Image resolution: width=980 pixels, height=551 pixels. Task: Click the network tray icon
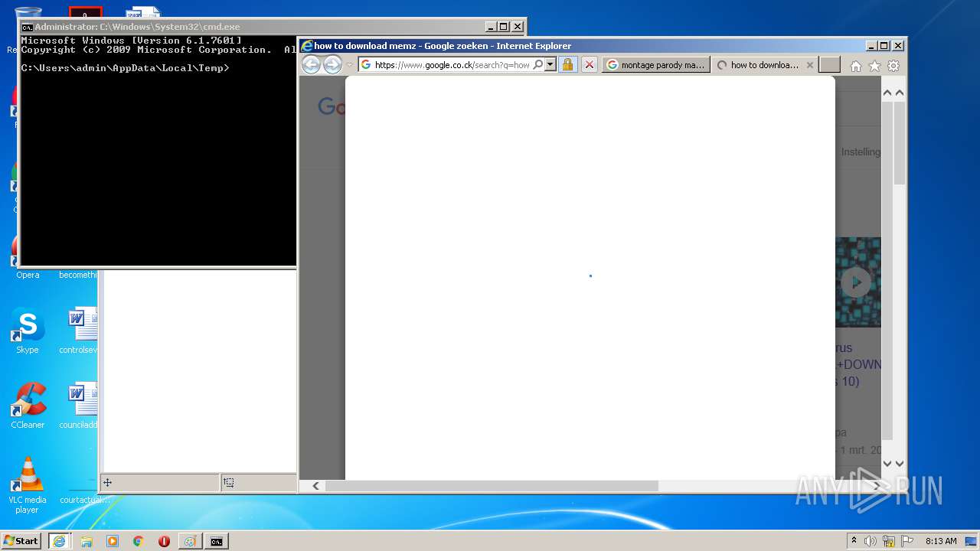(x=889, y=541)
